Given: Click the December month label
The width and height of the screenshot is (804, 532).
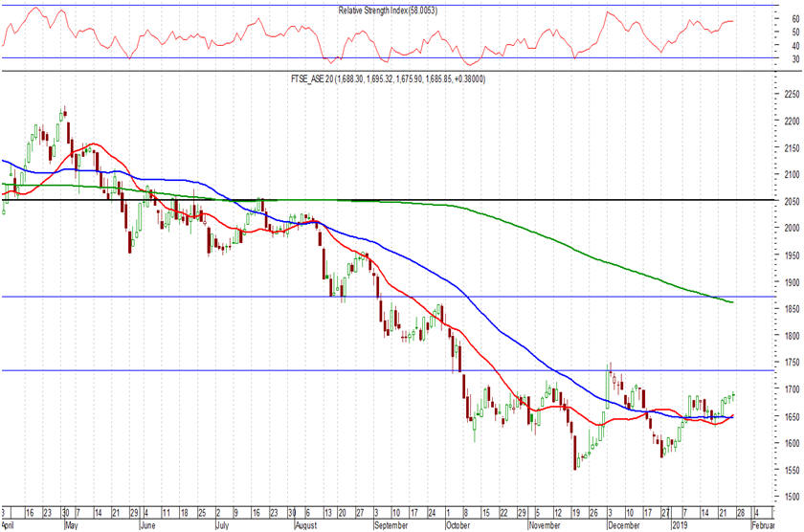Looking at the screenshot, I should coord(623,525).
